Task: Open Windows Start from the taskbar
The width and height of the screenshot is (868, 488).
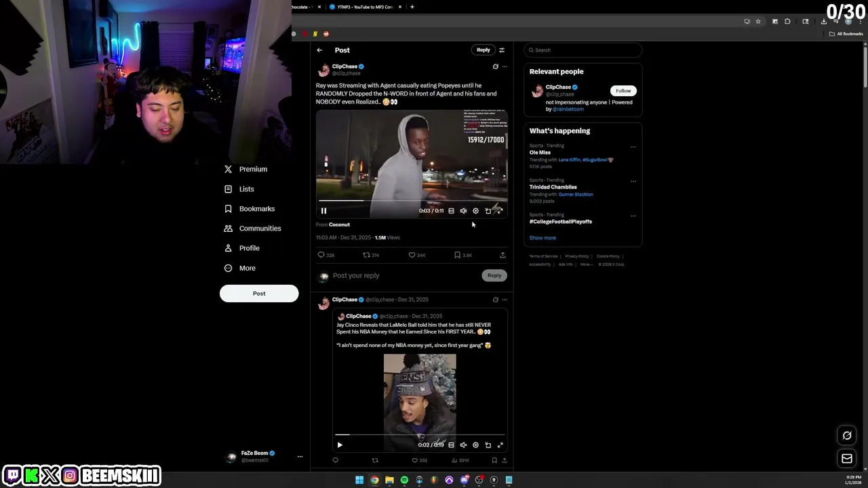Action: click(359, 481)
